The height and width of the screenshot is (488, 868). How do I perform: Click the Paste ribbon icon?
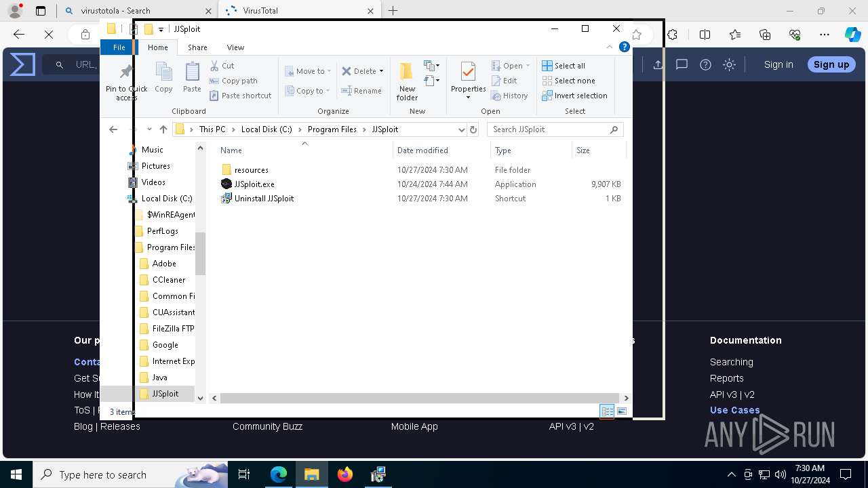click(x=192, y=77)
